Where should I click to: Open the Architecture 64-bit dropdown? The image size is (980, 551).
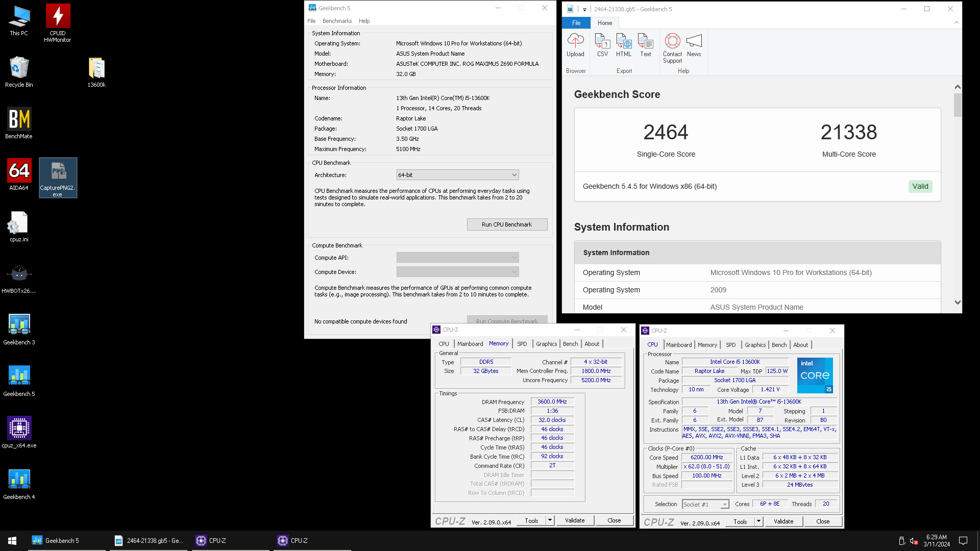tap(457, 175)
